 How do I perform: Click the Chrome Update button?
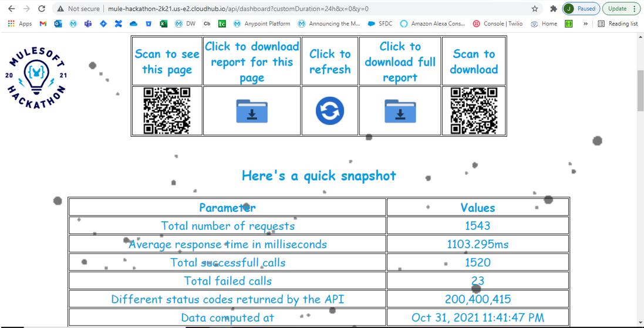(622, 9)
